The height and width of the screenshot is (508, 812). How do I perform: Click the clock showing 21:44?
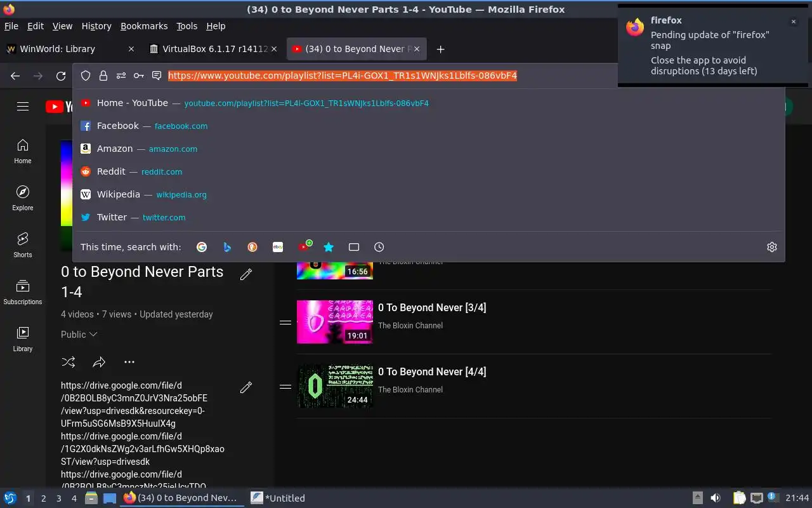tap(797, 498)
